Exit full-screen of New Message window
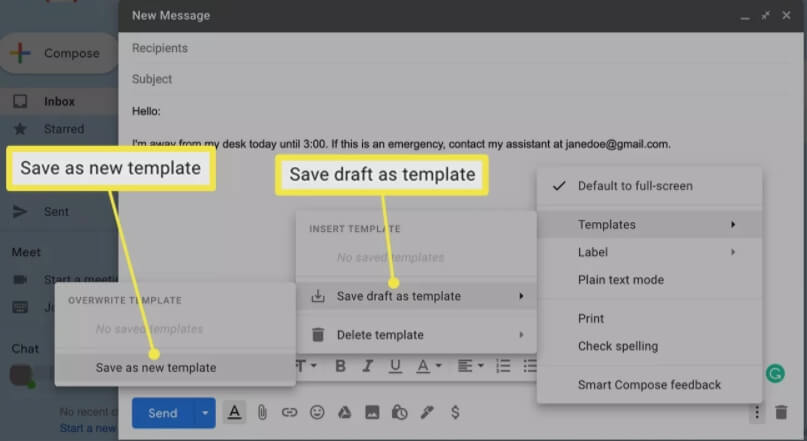Screen dimensions: 807x441 (x=766, y=15)
